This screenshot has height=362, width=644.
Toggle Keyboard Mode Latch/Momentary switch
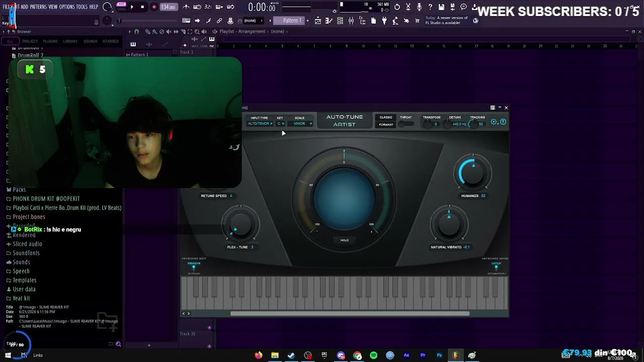[496, 268]
